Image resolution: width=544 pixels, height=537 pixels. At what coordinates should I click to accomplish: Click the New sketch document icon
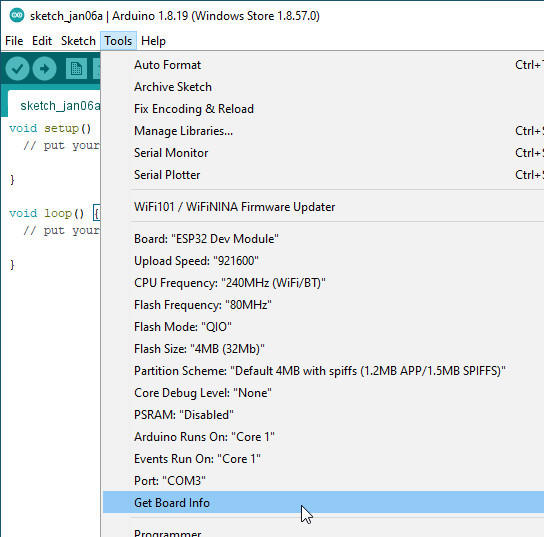76,69
